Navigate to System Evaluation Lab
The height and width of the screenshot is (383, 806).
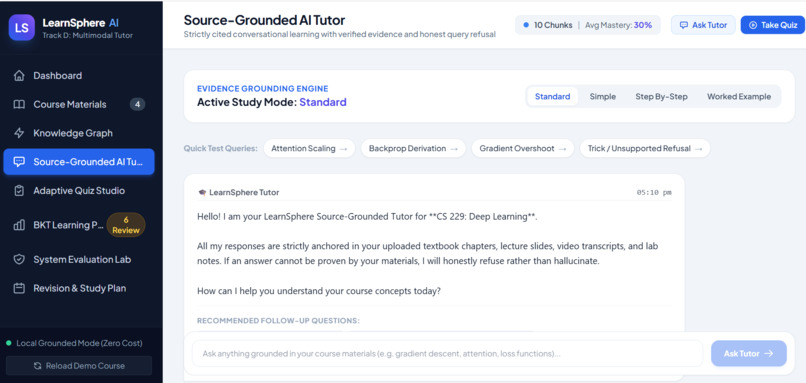[79, 260]
